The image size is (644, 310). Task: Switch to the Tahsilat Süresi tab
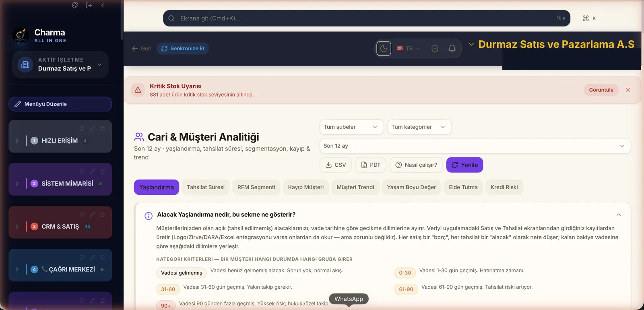pos(206,187)
